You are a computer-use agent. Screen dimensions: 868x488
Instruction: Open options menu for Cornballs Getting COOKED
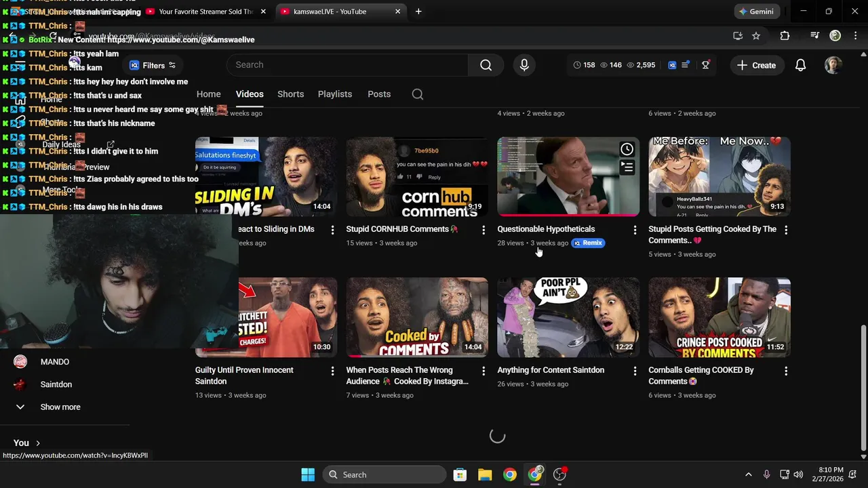(x=786, y=371)
